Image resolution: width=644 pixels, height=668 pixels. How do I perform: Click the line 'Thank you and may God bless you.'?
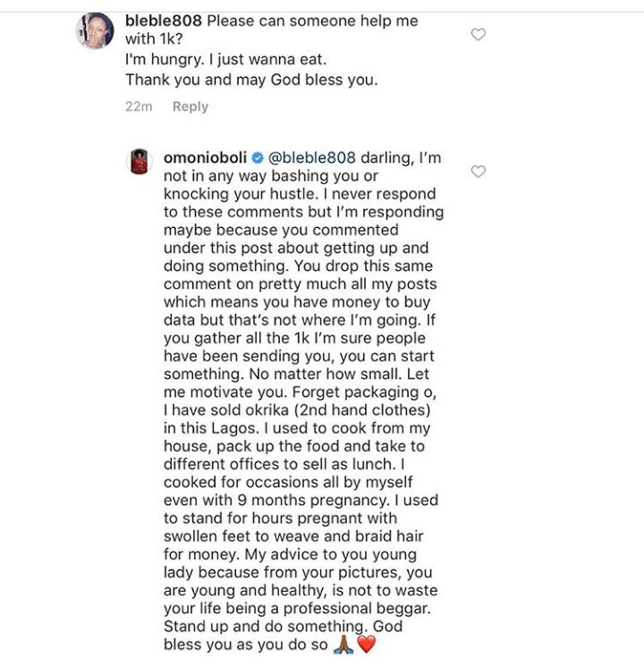pos(251,80)
